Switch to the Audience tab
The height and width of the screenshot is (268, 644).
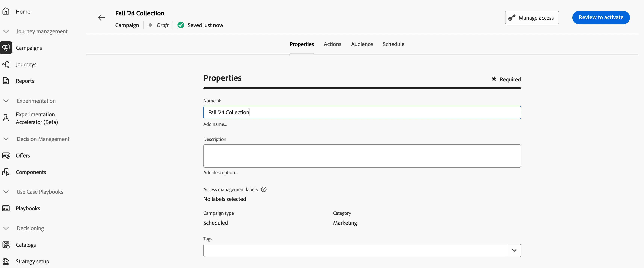(362, 44)
